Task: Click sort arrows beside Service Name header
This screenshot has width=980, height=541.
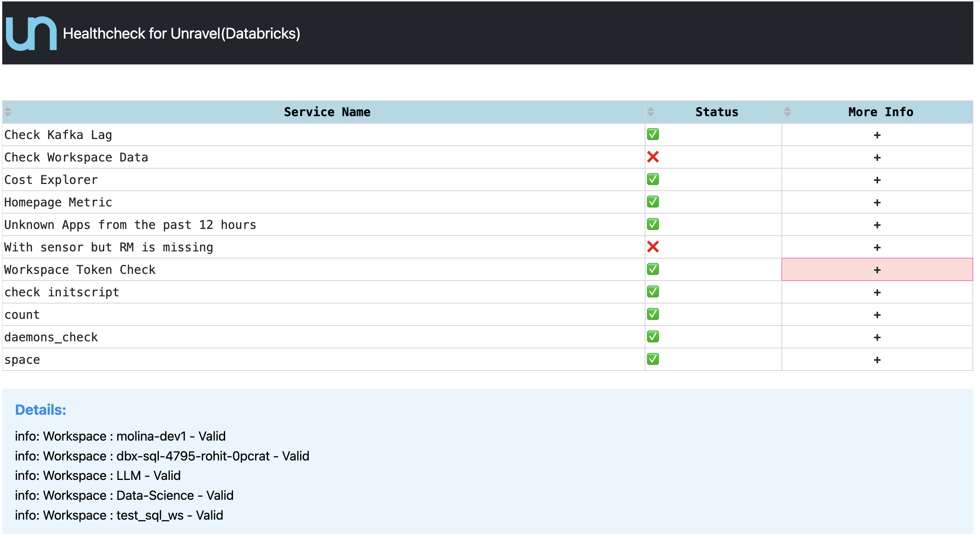Action: point(8,112)
